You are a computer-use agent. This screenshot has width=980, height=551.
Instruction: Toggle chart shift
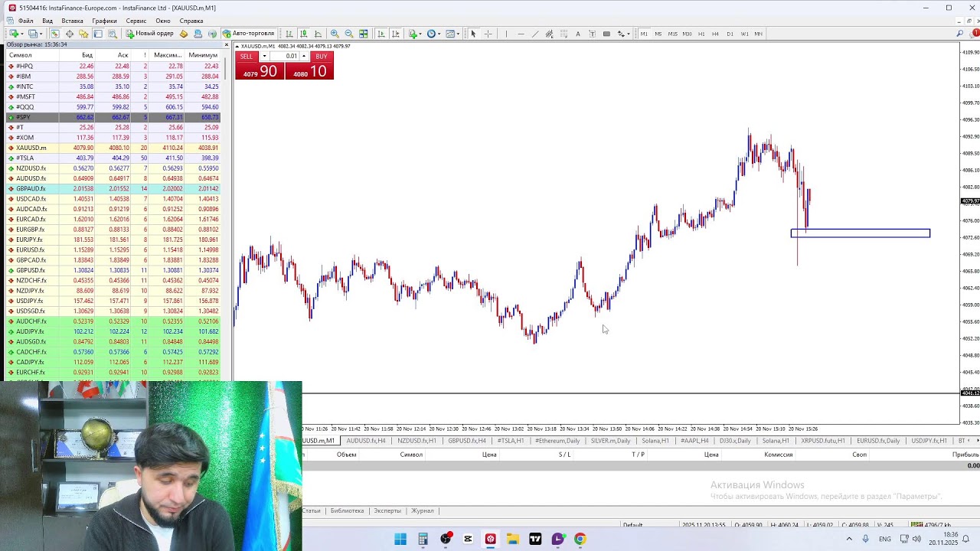point(395,34)
